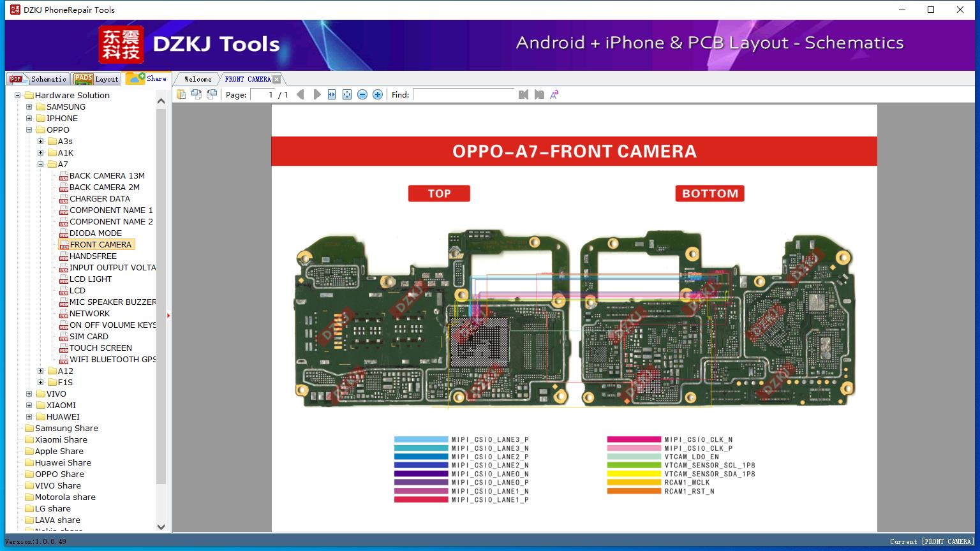Click tree scrollbar up arrow
980x551 pixels.
161,101
